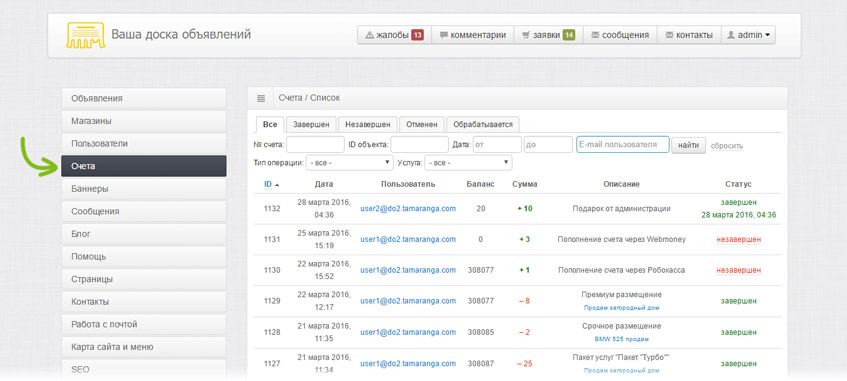Screen dimensions: 847x381
Task: Select Счета in sidebar
Action: [x=144, y=166]
